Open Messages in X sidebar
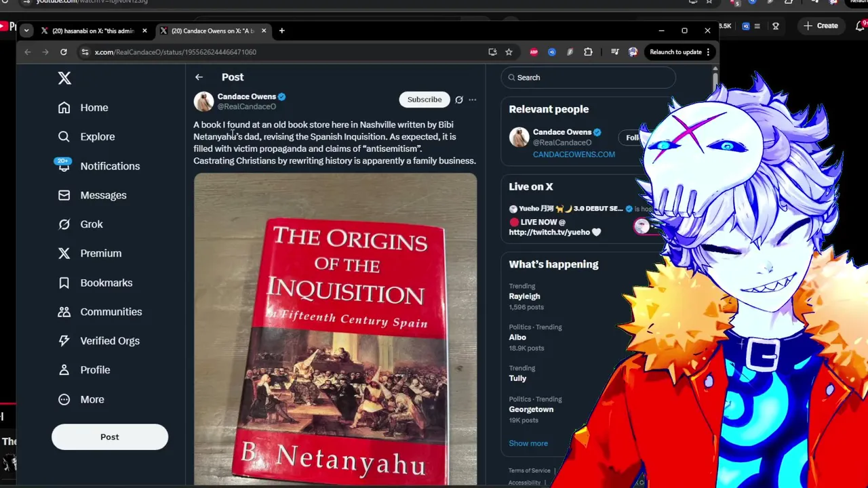 [92, 195]
